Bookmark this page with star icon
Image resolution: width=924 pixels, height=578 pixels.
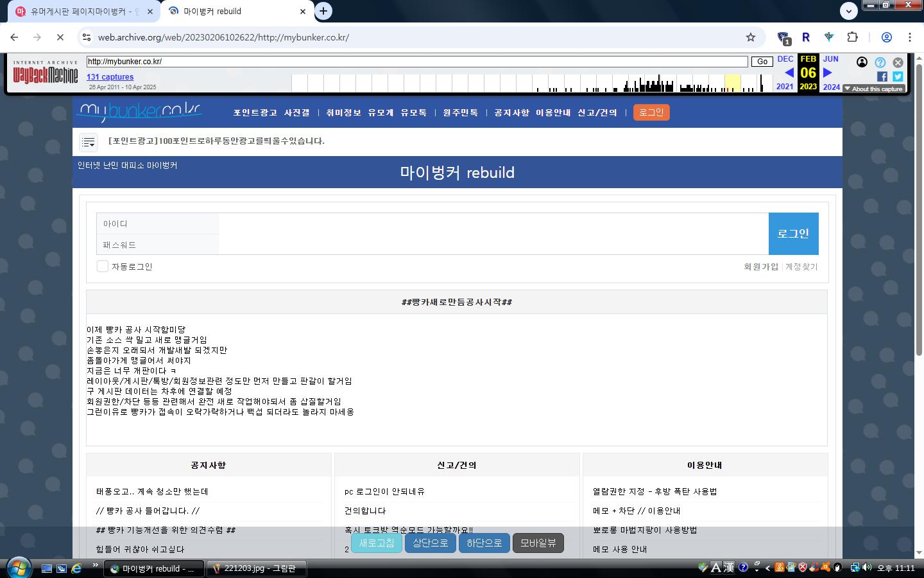pos(750,37)
